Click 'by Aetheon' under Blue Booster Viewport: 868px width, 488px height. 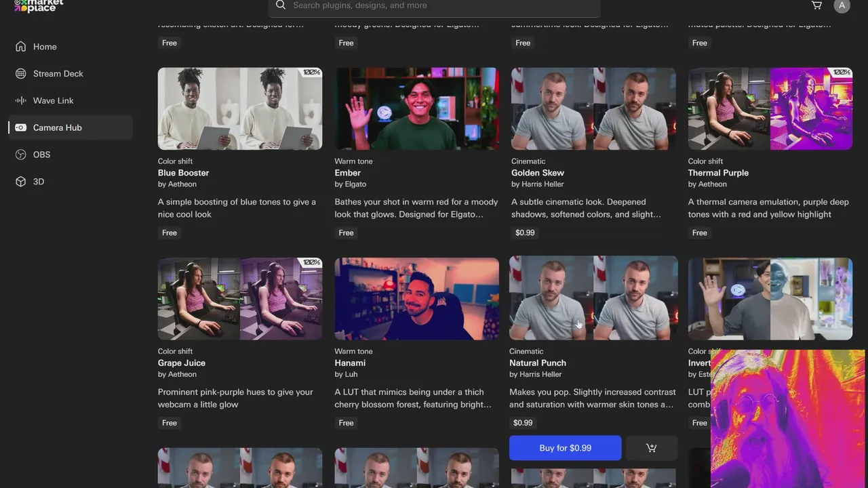tap(177, 184)
